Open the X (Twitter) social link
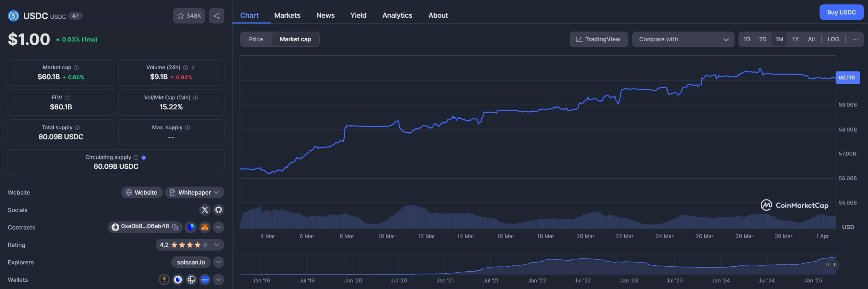 pyautogui.click(x=205, y=210)
